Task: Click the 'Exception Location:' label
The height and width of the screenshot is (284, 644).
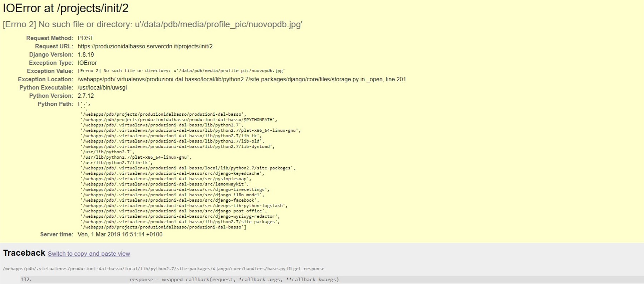Action: tap(45, 79)
